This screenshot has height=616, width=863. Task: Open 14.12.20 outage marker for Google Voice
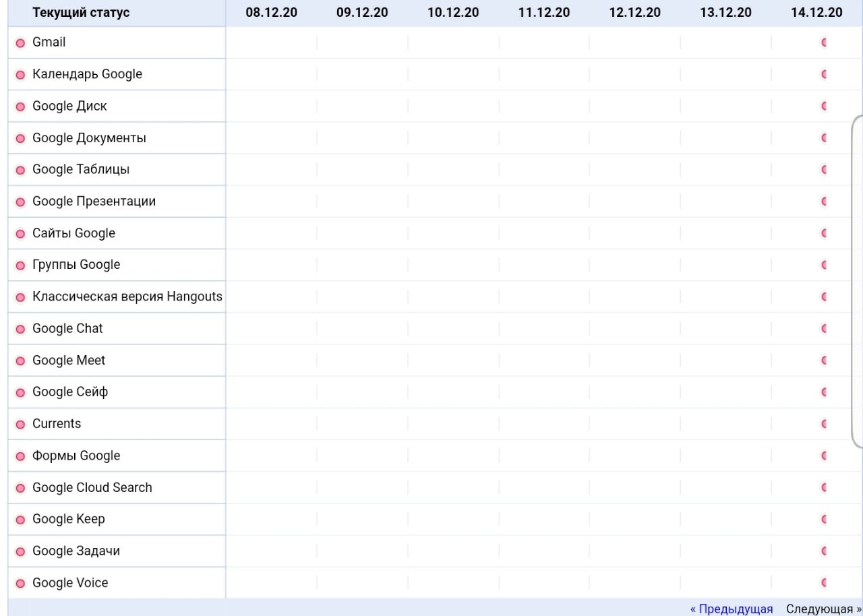point(824,583)
